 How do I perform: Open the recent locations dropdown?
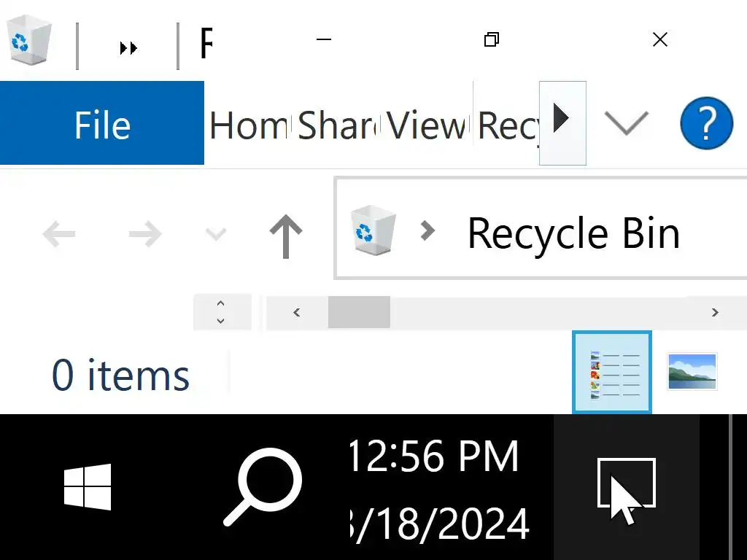[216, 235]
